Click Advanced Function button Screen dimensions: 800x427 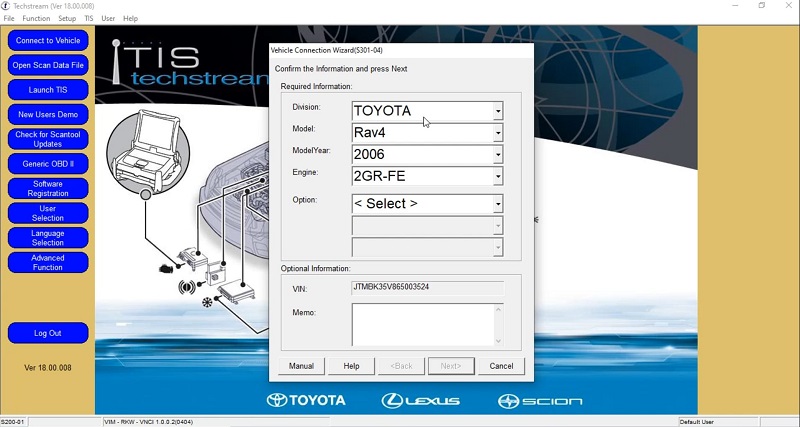pos(48,262)
